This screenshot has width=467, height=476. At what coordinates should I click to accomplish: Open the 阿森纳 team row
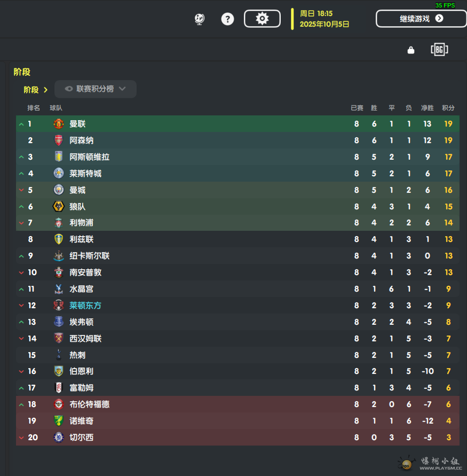(238, 141)
